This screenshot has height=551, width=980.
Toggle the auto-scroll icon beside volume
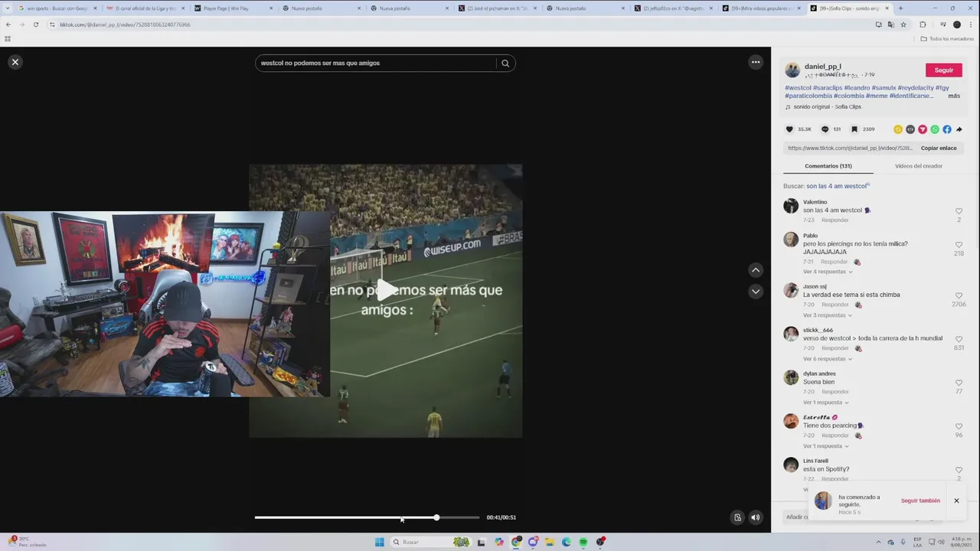[737, 517]
